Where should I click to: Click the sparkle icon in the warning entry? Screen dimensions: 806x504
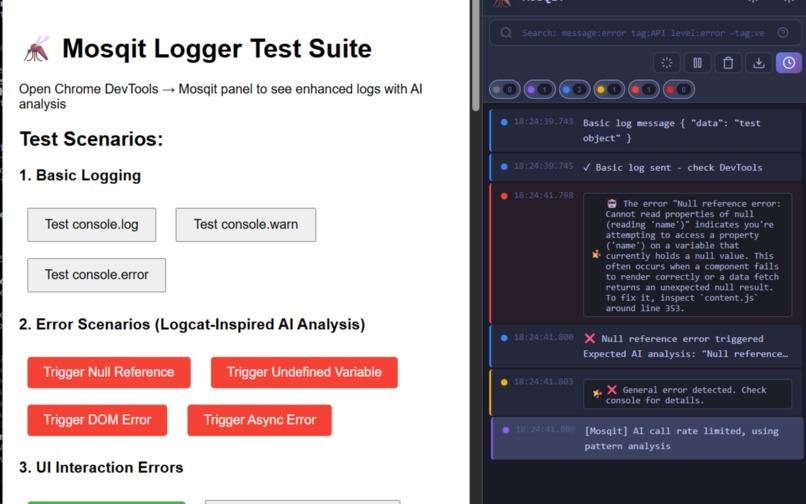pyautogui.click(x=597, y=393)
